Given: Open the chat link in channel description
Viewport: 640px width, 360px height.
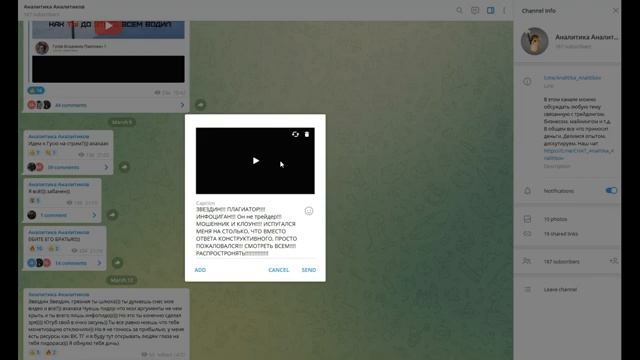Looking at the screenshot, I should [578, 154].
